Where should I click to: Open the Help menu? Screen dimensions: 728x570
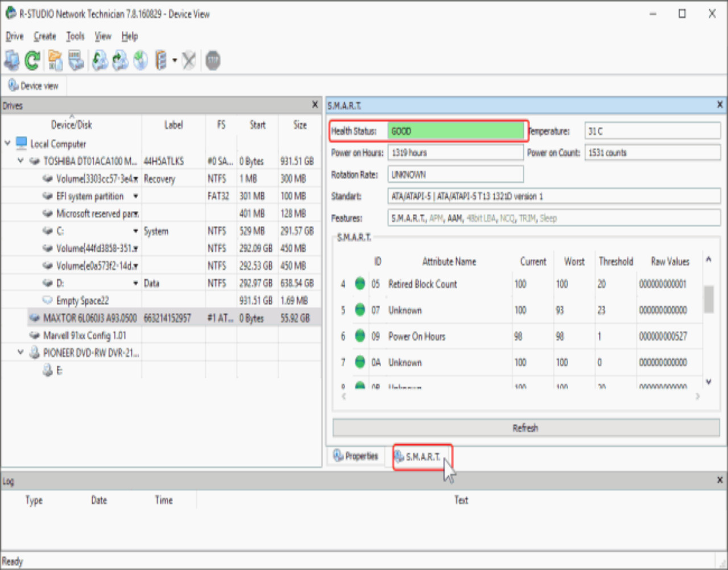(130, 36)
